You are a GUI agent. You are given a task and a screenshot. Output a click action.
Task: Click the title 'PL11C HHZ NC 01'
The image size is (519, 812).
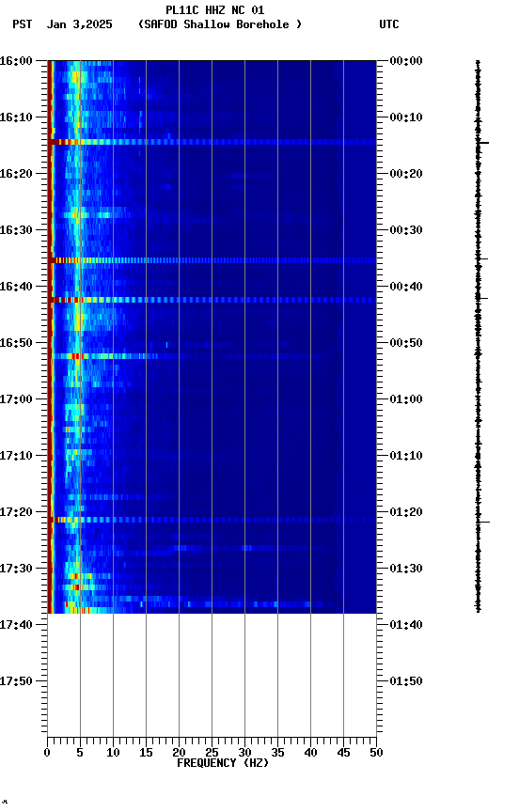click(215, 10)
